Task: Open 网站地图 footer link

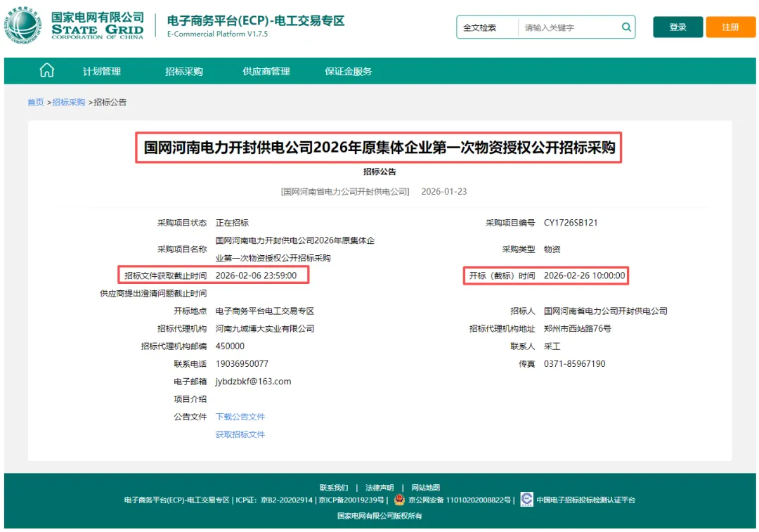Action: [x=425, y=488]
